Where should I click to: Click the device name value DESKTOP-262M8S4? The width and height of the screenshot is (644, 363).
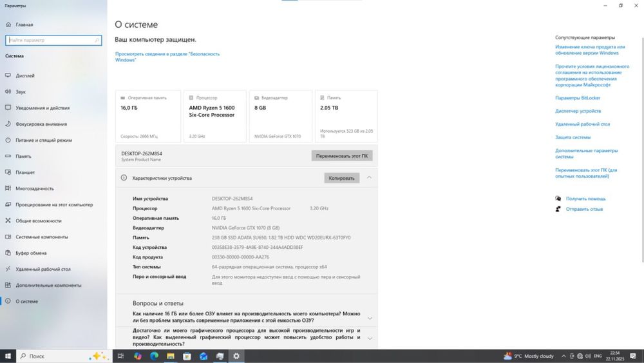[232, 199]
